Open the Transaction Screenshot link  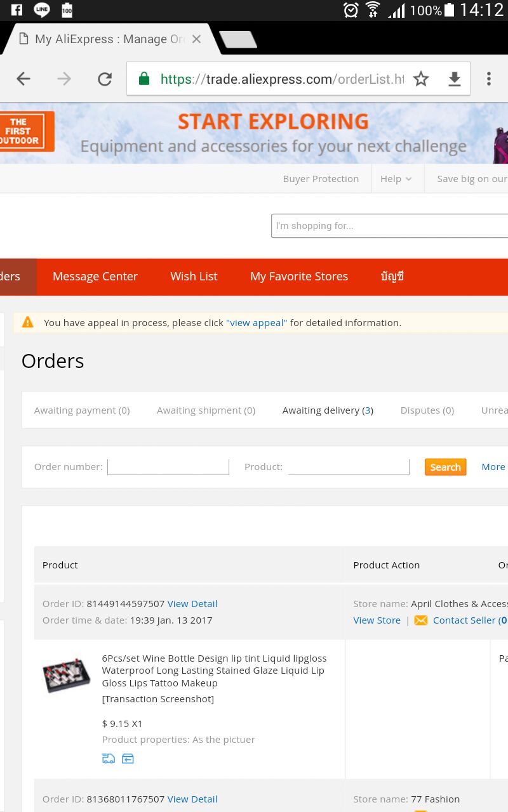(x=158, y=699)
